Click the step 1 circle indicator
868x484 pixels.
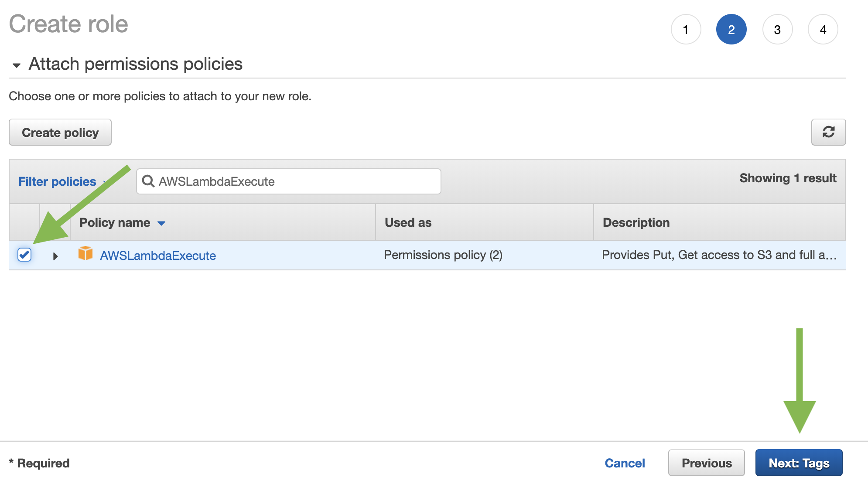click(x=686, y=29)
